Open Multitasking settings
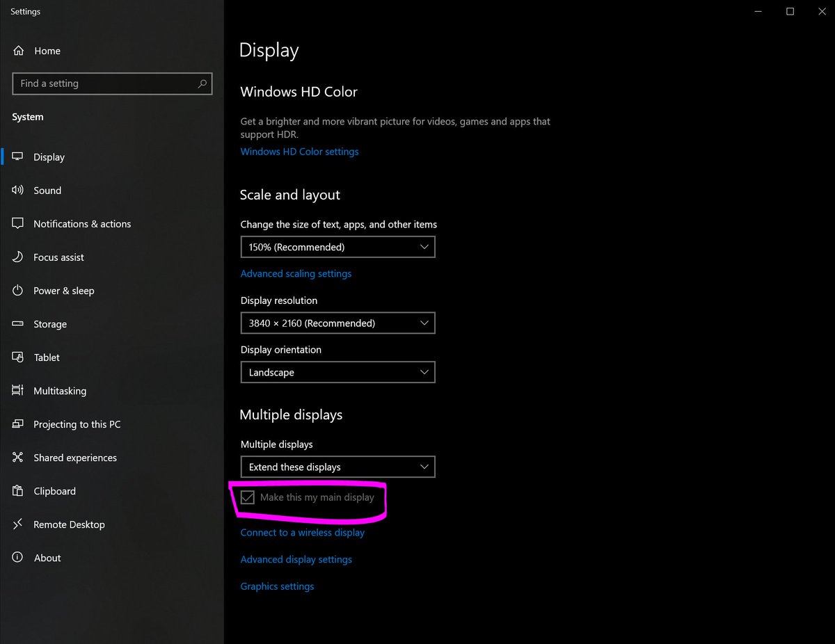 tap(60, 391)
